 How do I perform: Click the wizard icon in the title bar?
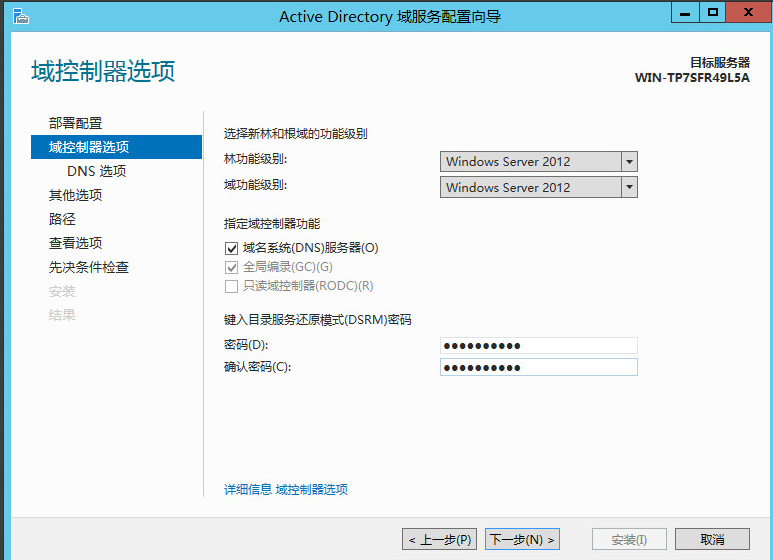[x=21, y=16]
